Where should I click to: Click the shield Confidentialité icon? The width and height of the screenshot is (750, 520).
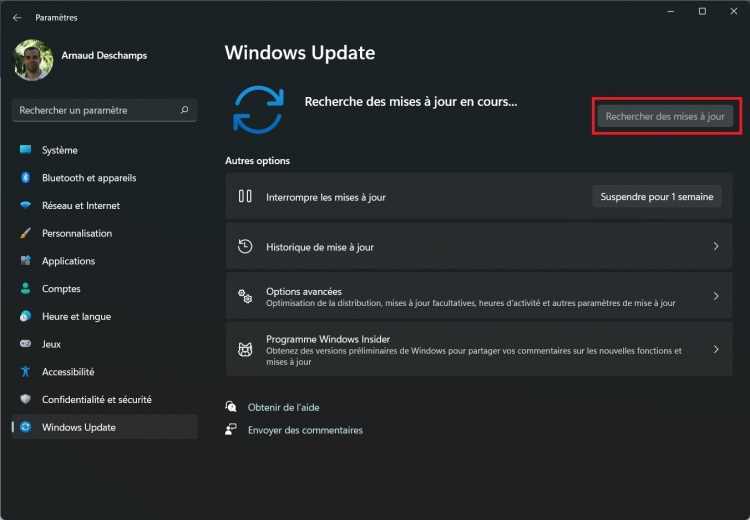click(25, 399)
